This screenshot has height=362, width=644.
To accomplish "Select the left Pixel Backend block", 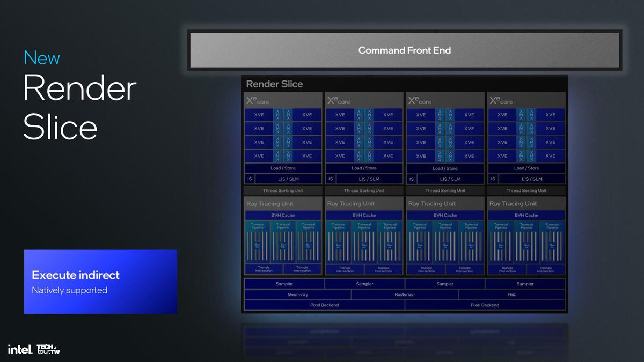I will (x=325, y=305).
